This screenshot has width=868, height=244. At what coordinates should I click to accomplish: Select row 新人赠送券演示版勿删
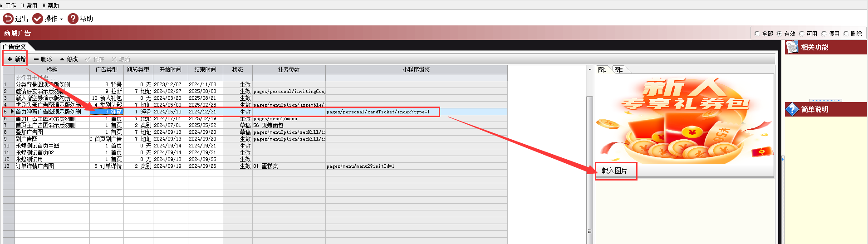(255, 98)
